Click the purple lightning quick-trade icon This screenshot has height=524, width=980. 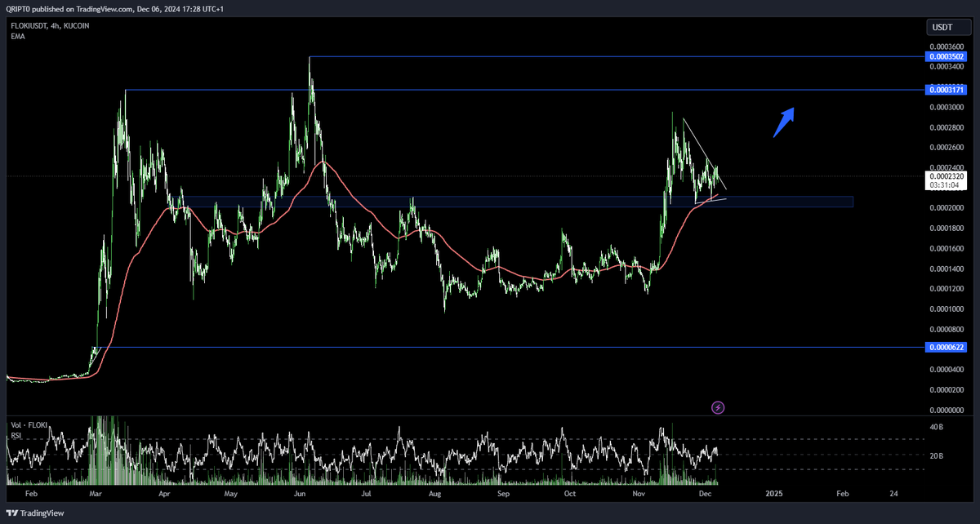pyautogui.click(x=718, y=406)
